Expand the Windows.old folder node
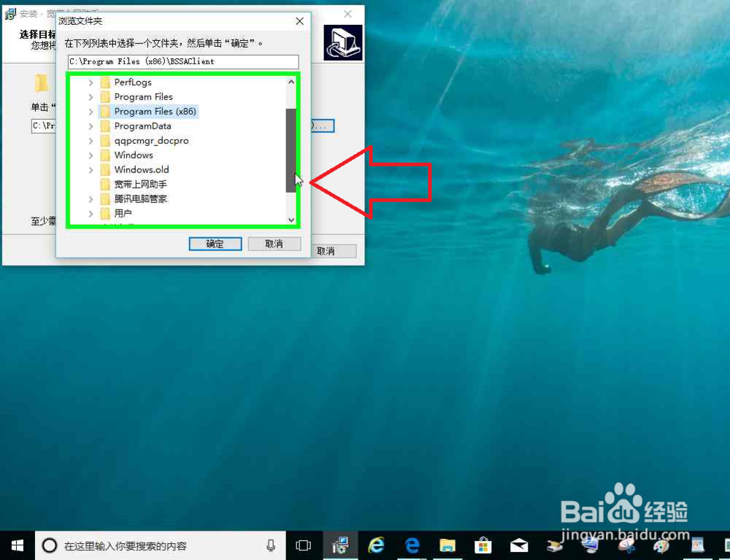 point(90,169)
